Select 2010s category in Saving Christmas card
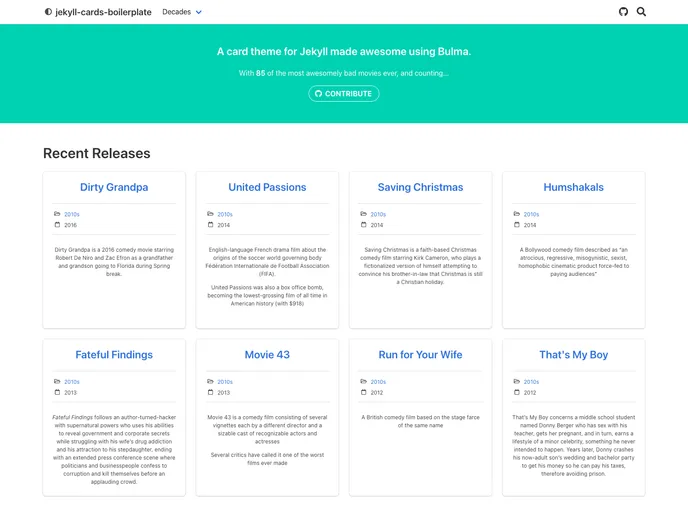Image resolution: width=688 pixels, height=512 pixels. click(x=378, y=215)
